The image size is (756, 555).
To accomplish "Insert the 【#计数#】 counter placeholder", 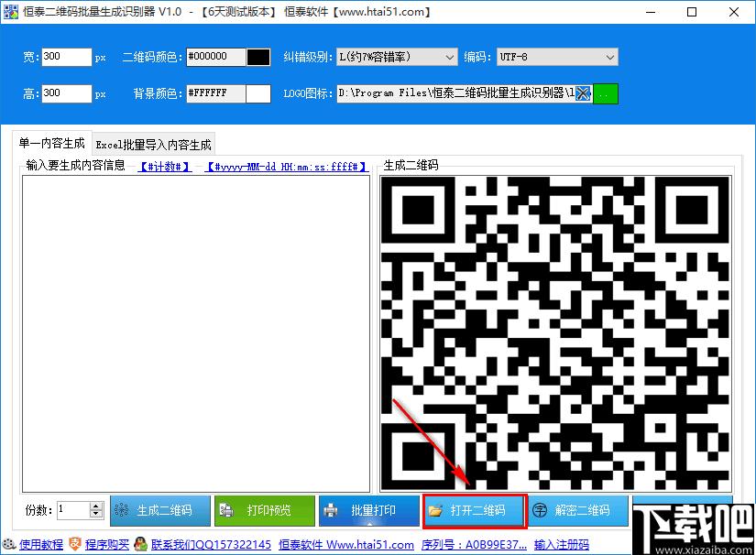I will tap(165, 167).
